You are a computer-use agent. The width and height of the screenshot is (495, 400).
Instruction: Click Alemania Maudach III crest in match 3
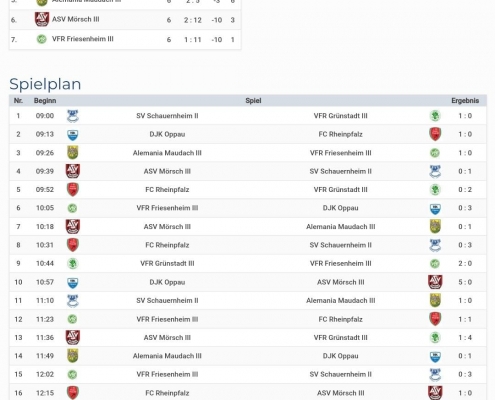pyautogui.click(x=73, y=153)
